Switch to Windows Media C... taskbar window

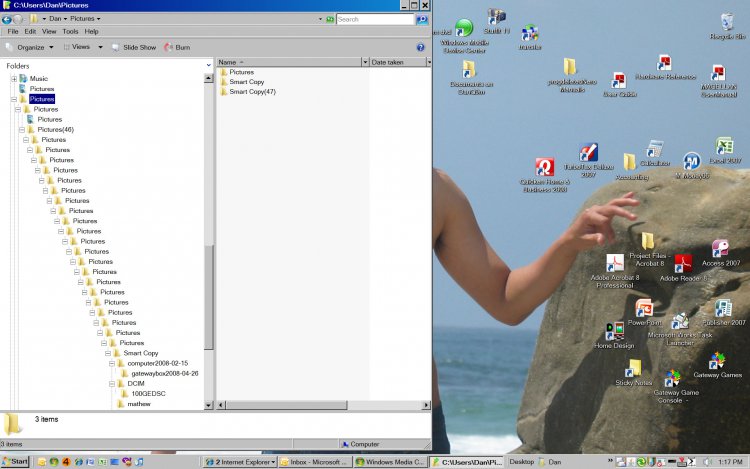point(390,462)
